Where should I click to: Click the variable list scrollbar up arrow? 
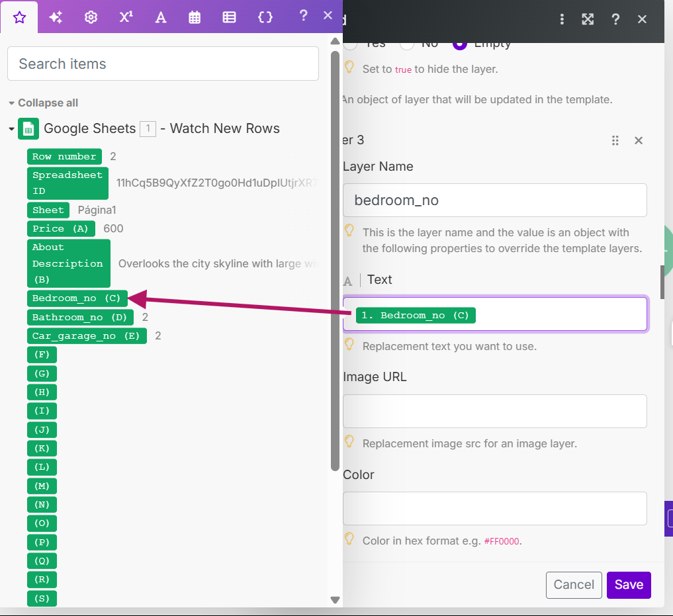(x=336, y=41)
